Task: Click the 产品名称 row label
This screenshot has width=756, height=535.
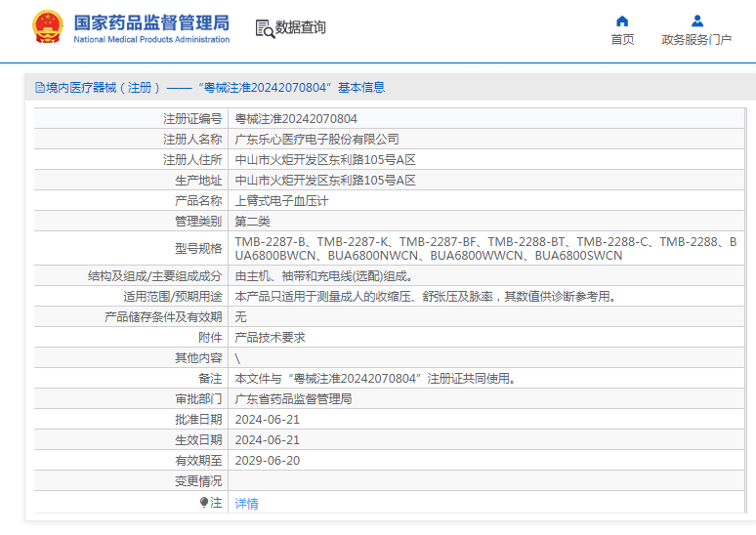Action: [x=198, y=201]
